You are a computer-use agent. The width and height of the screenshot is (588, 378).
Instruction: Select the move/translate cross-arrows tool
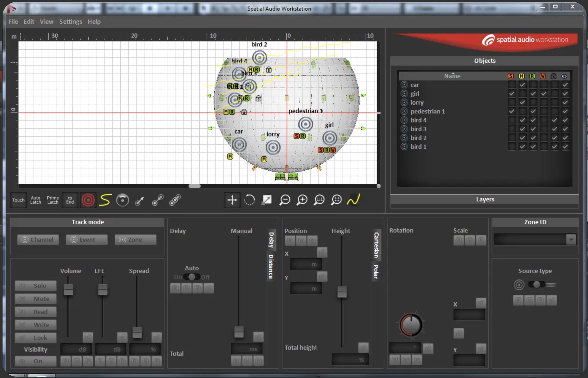coord(232,200)
